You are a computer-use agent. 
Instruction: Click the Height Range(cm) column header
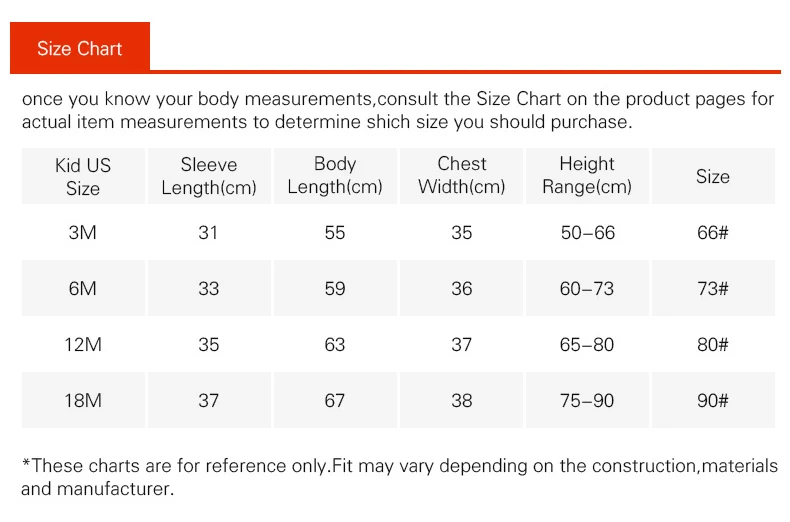point(587,176)
